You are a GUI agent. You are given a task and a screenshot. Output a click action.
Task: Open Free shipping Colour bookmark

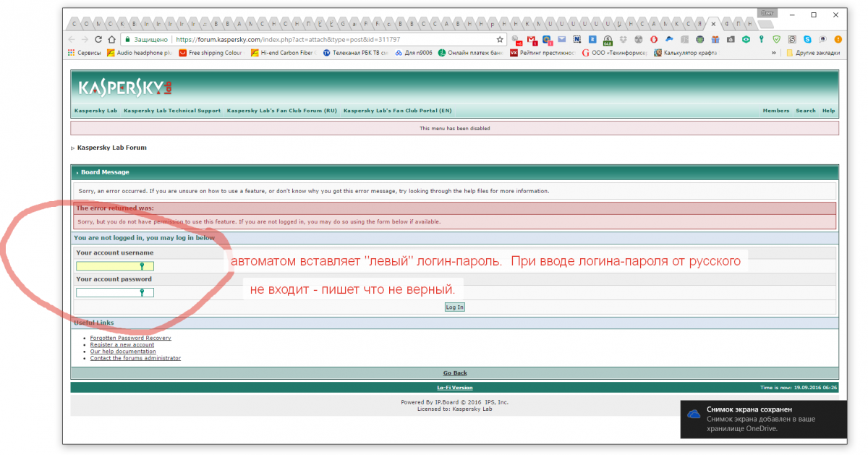(210, 53)
